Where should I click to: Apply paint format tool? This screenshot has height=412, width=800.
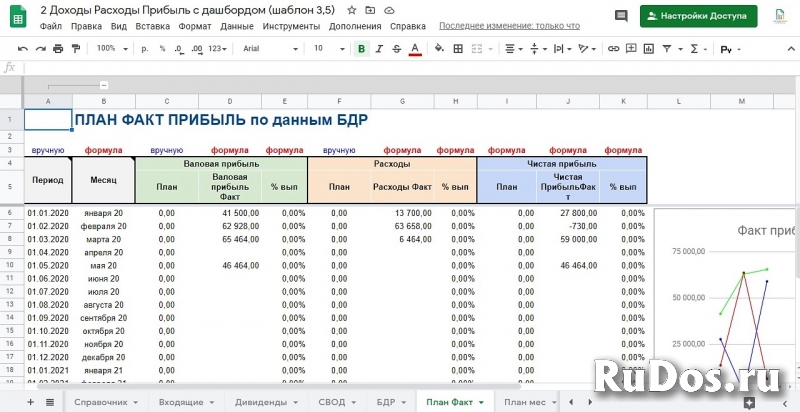coord(77,48)
